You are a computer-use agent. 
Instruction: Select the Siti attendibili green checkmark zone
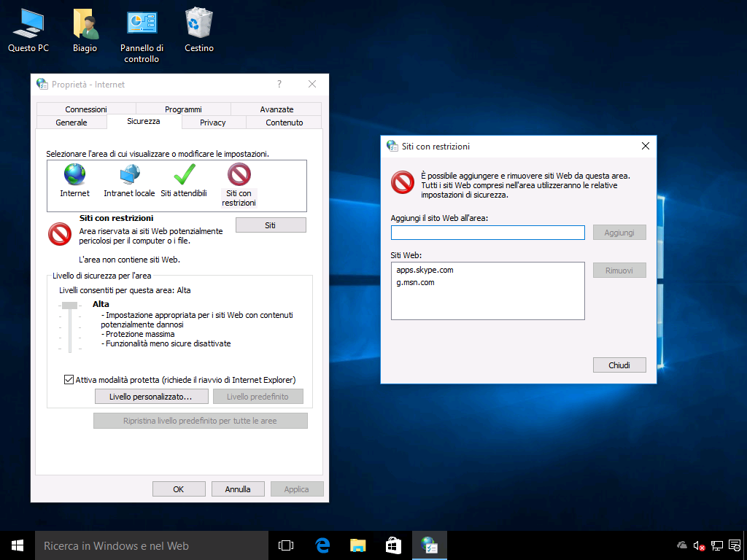click(185, 174)
